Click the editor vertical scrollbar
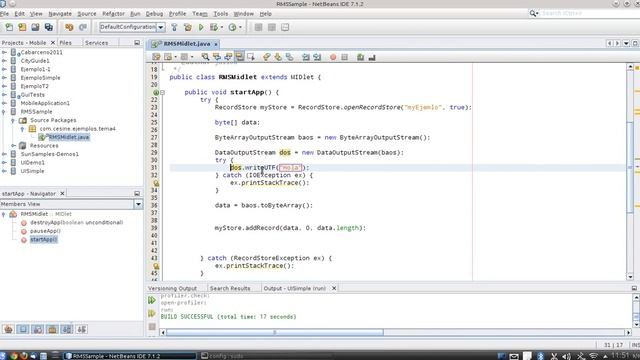Viewport: 640px width, 360px height. tap(630, 167)
